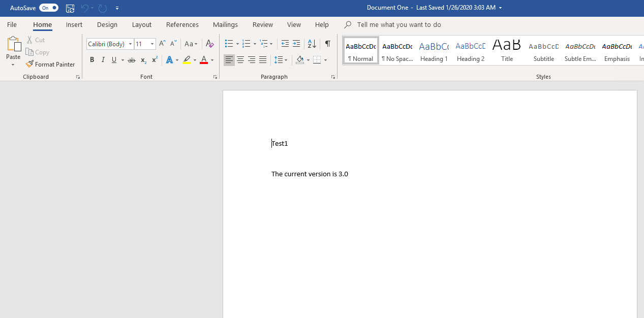Open highlight color dropdown arrow
The image size is (644, 318).
coord(195,60)
